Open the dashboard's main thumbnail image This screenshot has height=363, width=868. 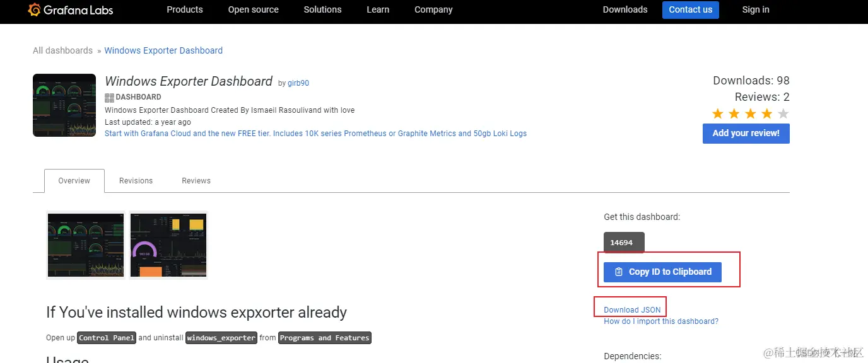64,105
